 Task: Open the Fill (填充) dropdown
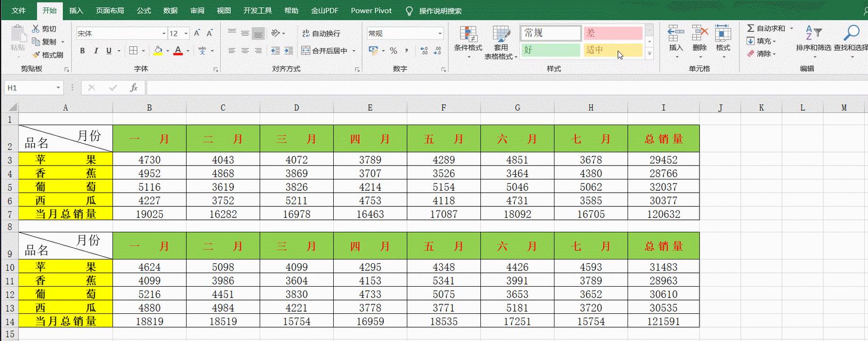tap(761, 41)
